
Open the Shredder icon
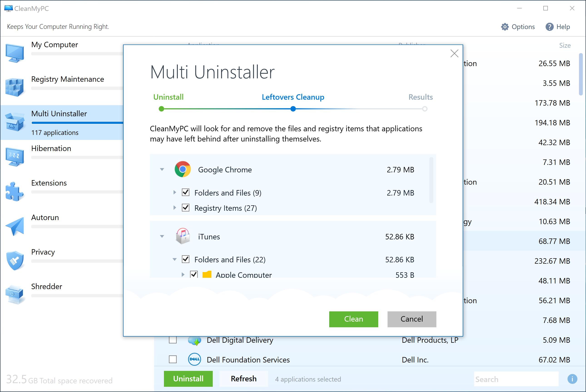click(15, 295)
